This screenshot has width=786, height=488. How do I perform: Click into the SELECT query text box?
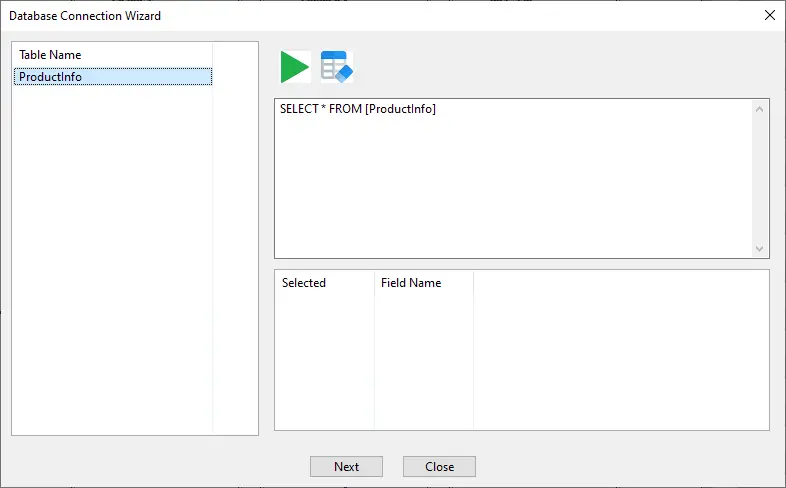point(513,178)
